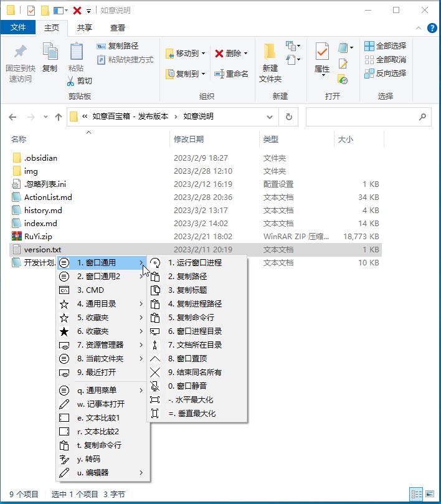This screenshot has height=504, width=441.
Task: Select the .obsidian folder
Action: click(x=40, y=158)
